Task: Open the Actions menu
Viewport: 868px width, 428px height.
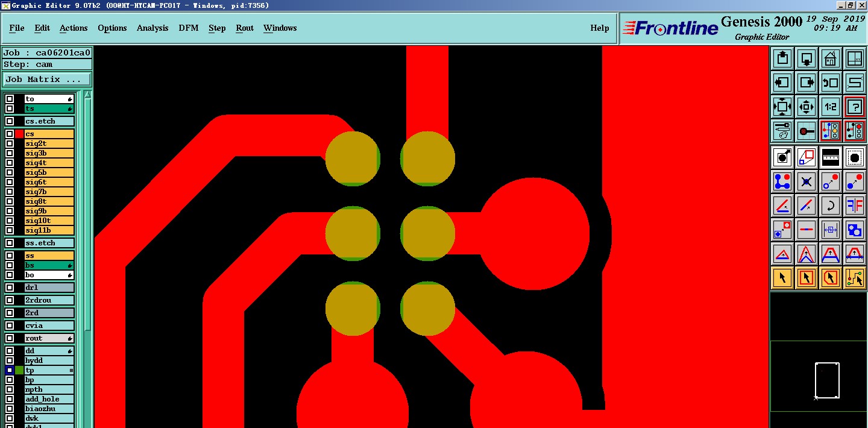Action: (74, 28)
